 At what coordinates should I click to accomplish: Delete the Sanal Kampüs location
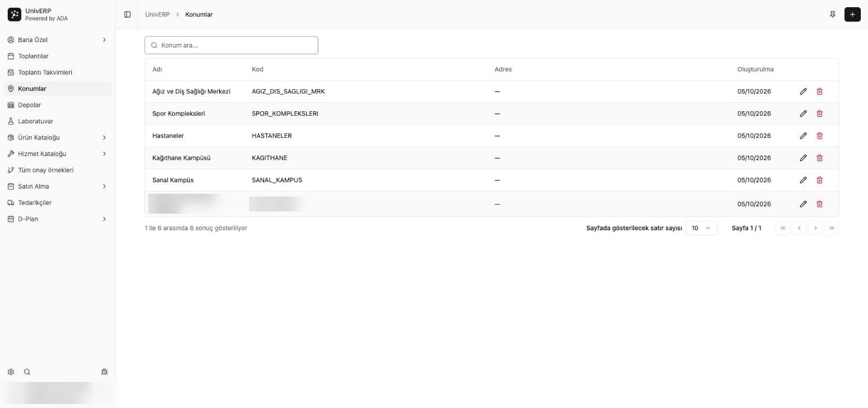pos(820,180)
